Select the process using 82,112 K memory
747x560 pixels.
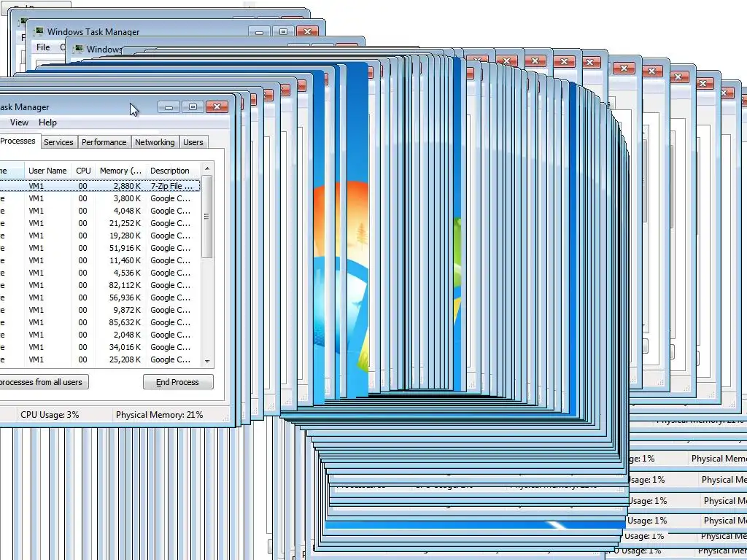(99, 285)
